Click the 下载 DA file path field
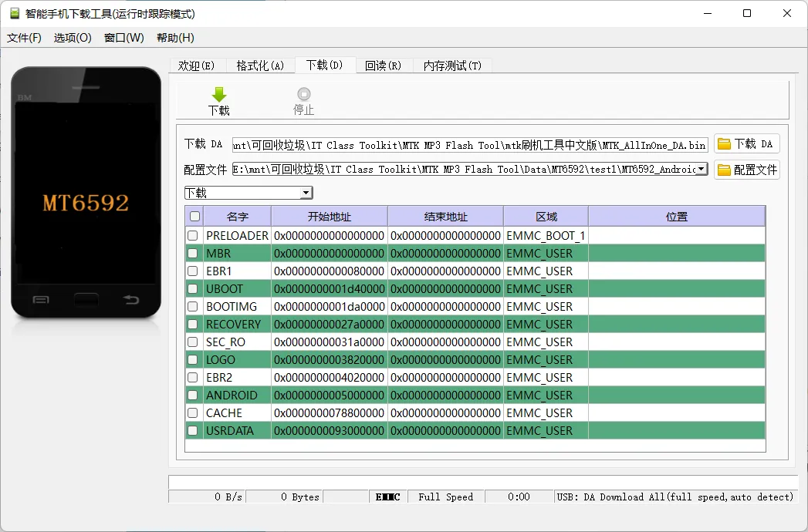The width and height of the screenshot is (808, 532). pyautogui.click(x=469, y=145)
